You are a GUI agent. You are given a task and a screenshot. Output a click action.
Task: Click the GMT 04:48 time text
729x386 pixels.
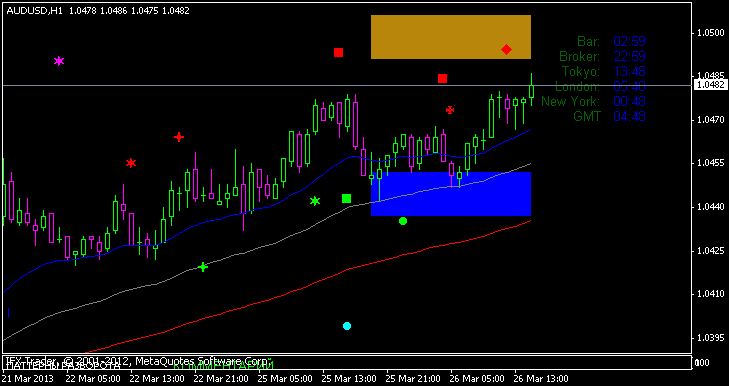(x=609, y=116)
